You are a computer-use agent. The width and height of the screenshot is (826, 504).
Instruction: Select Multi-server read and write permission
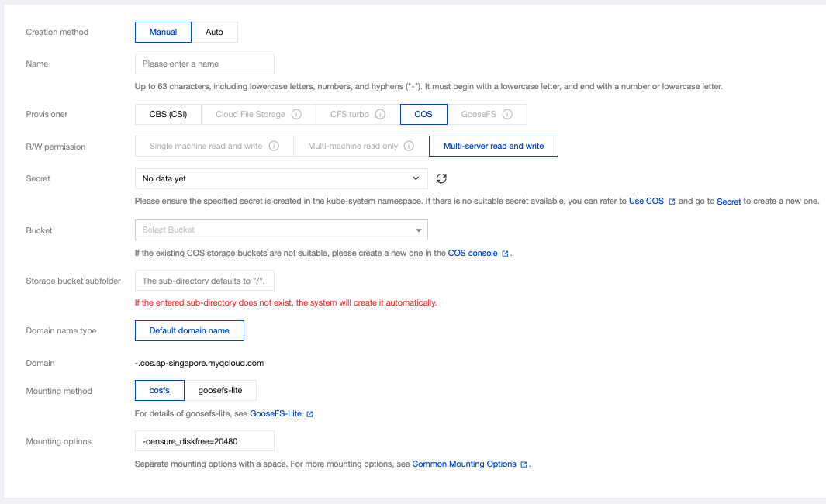click(493, 146)
